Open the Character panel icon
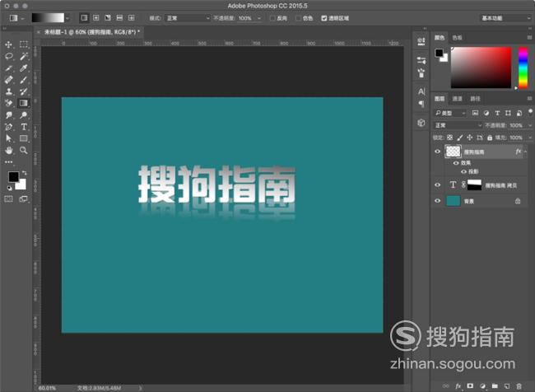 coord(421,91)
